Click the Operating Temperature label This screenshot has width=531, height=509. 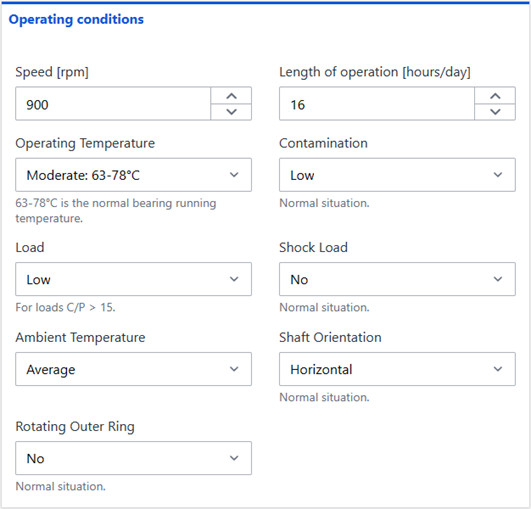[85, 143]
